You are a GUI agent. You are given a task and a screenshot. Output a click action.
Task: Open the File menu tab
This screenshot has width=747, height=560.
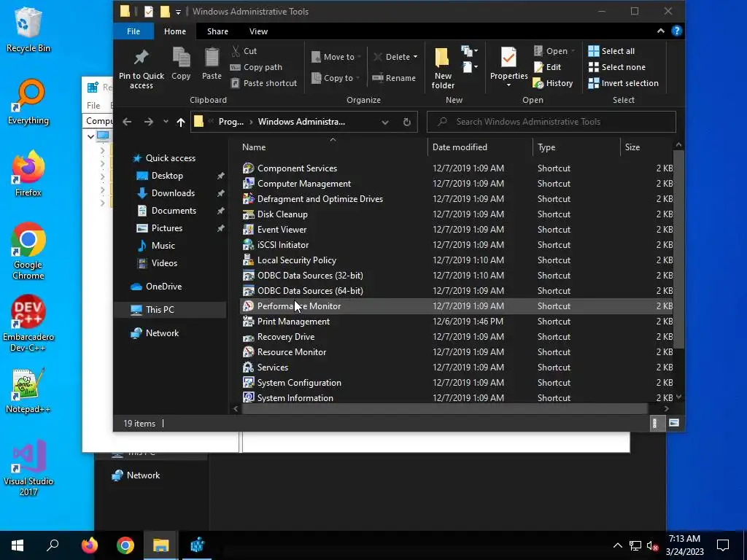coord(133,31)
